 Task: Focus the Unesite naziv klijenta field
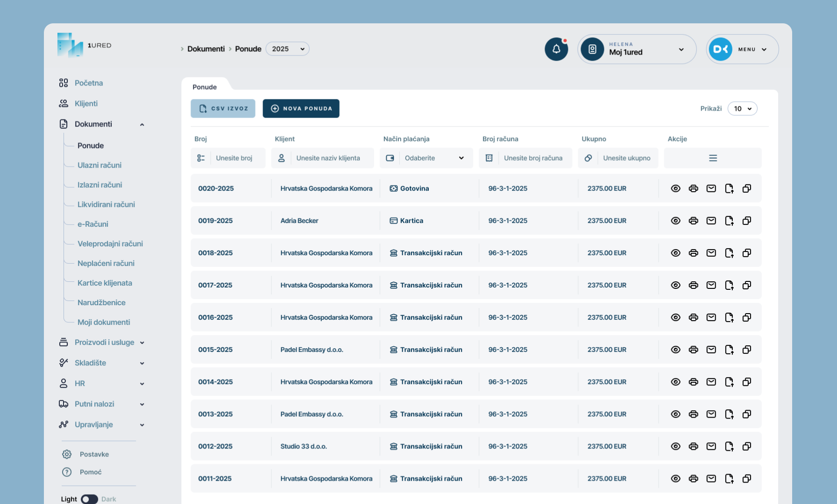click(x=332, y=158)
